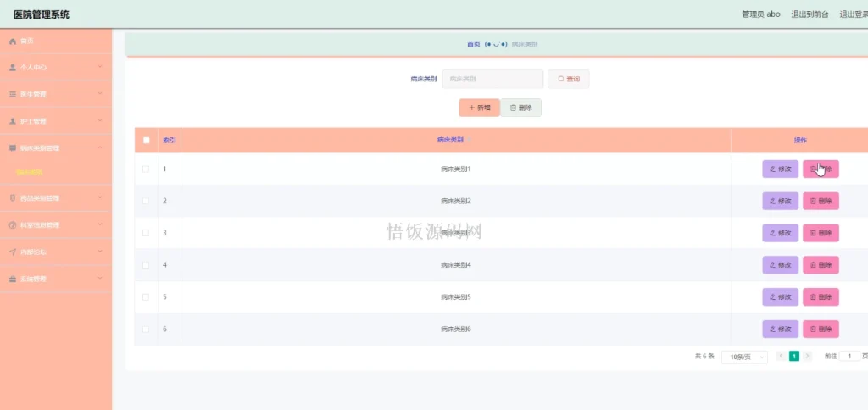
Task: Click 修改 for 病床类别2
Action: click(x=781, y=202)
